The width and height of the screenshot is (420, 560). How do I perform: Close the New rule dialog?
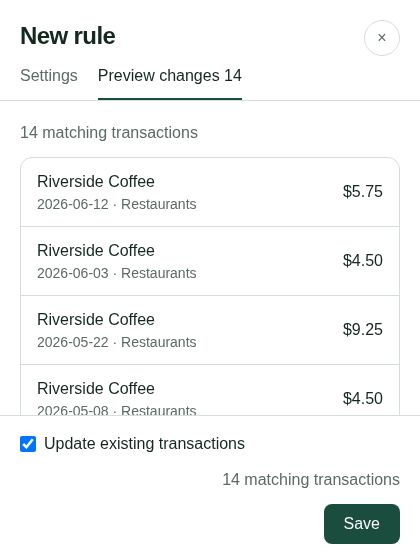pos(381,38)
